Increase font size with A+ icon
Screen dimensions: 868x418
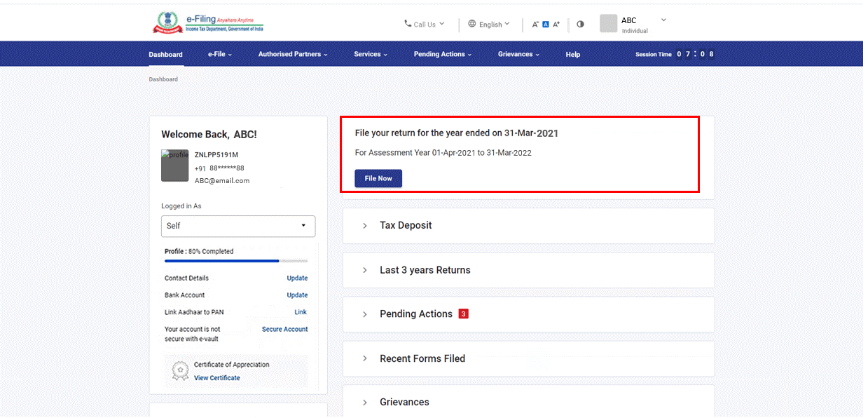click(556, 25)
